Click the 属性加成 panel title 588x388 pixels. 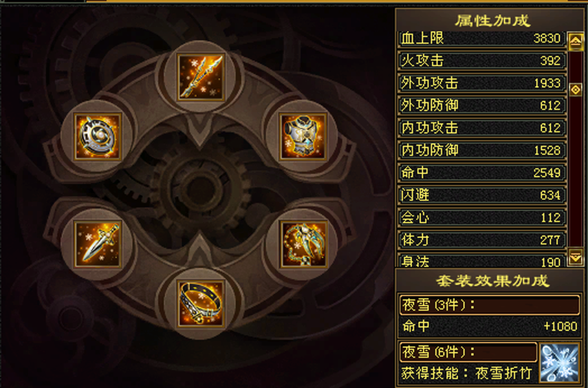(x=492, y=21)
